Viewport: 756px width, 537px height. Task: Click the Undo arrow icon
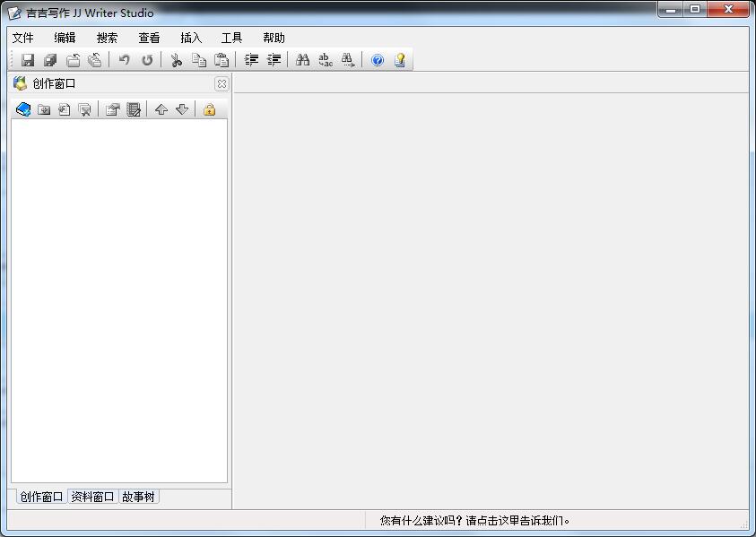tap(123, 59)
